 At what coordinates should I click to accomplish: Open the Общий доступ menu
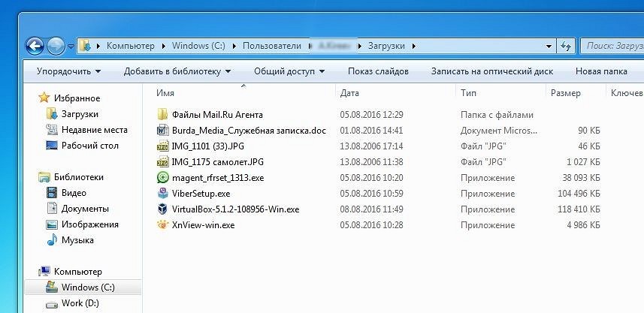click(x=289, y=71)
